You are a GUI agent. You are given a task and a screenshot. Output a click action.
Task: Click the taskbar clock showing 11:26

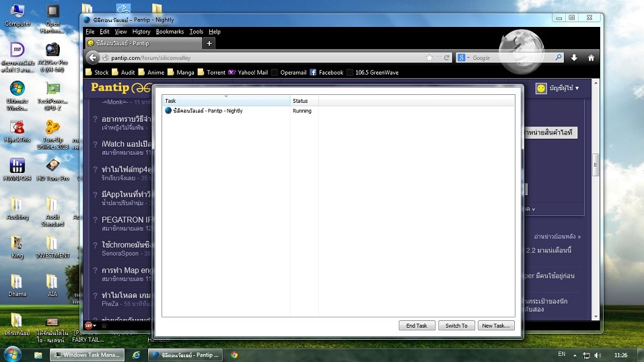(x=620, y=355)
